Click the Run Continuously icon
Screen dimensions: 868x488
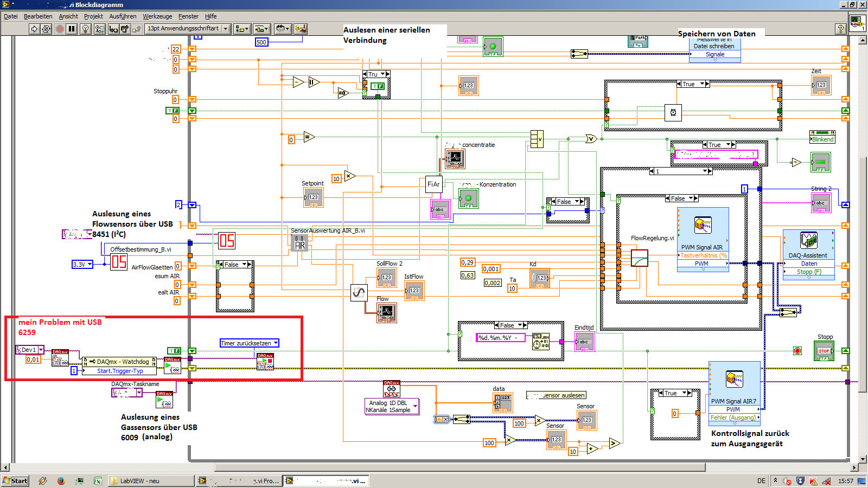[46, 29]
